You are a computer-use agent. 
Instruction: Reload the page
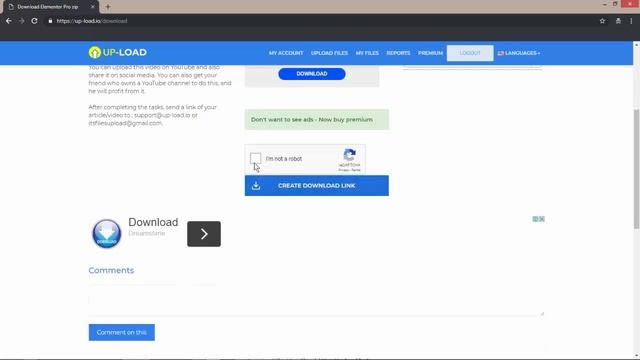[35, 21]
